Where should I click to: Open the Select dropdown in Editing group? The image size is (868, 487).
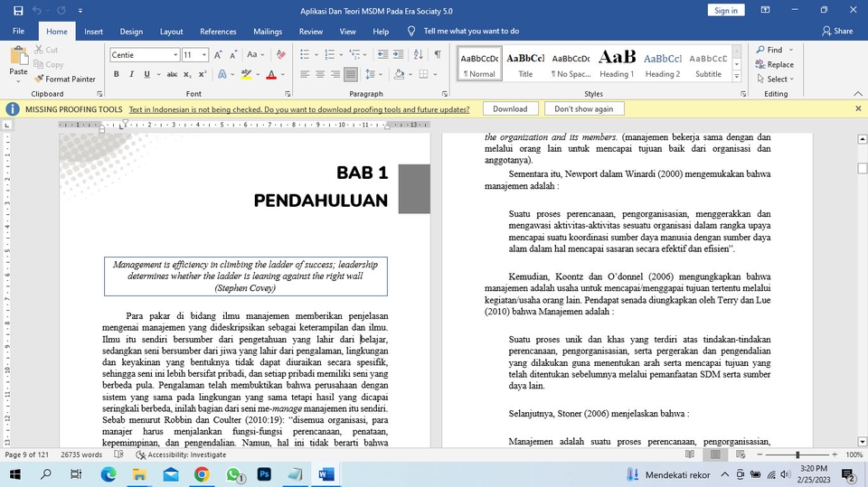(x=776, y=80)
